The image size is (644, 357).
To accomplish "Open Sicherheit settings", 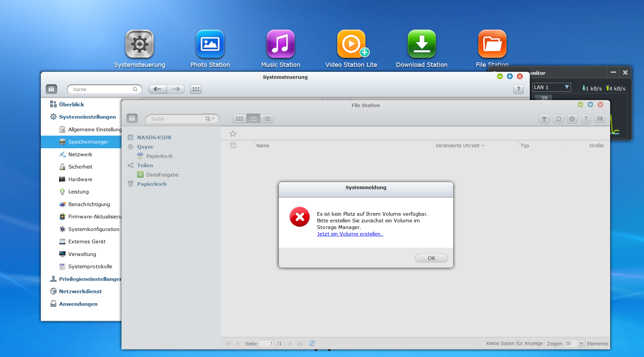I will [x=80, y=167].
